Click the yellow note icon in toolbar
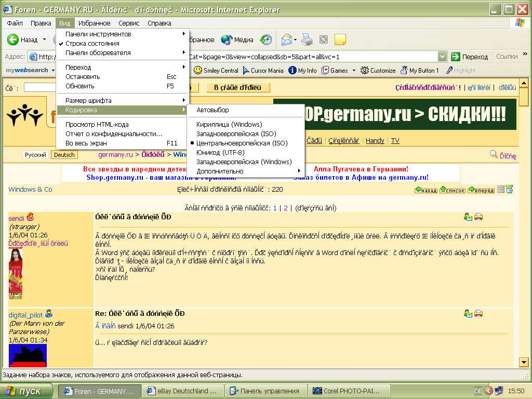The width and height of the screenshot is (532, 399). click(340, 39)
